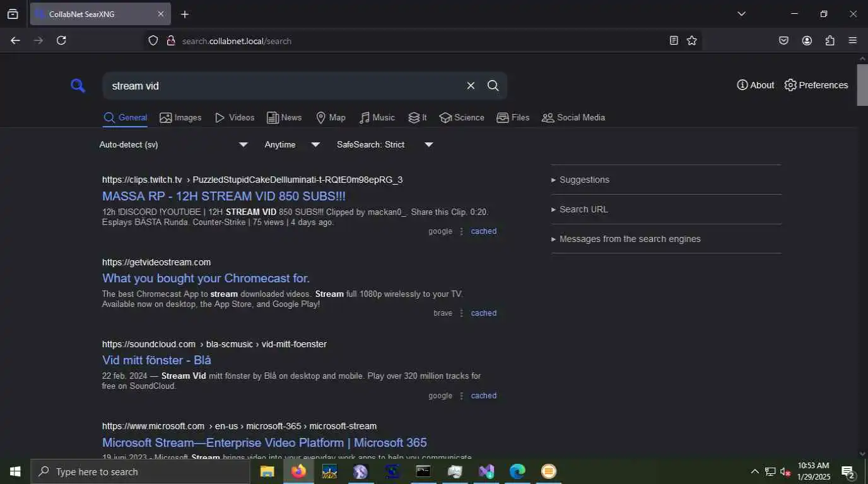This screenshot has width=868, height=484.
Task: Open cached copy of the soundcloud result
Action: tap(484, 396)
